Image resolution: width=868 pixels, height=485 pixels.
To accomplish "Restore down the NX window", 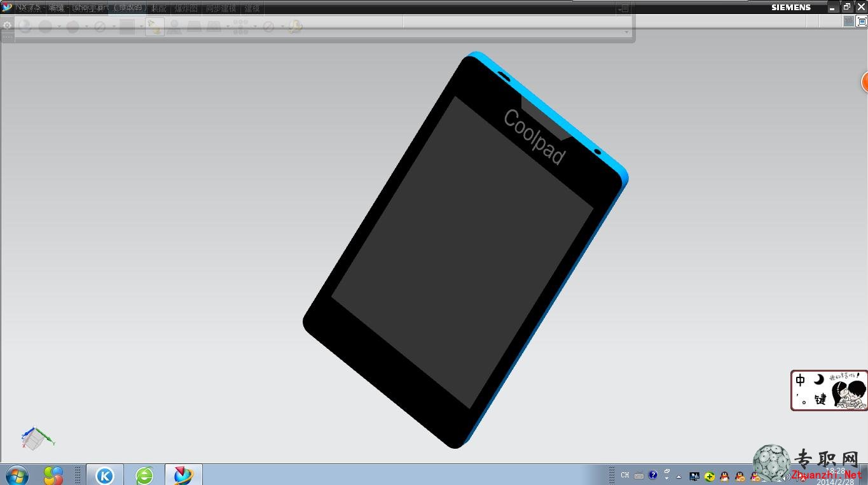I will pyautogui.click(x=847, y=7).
